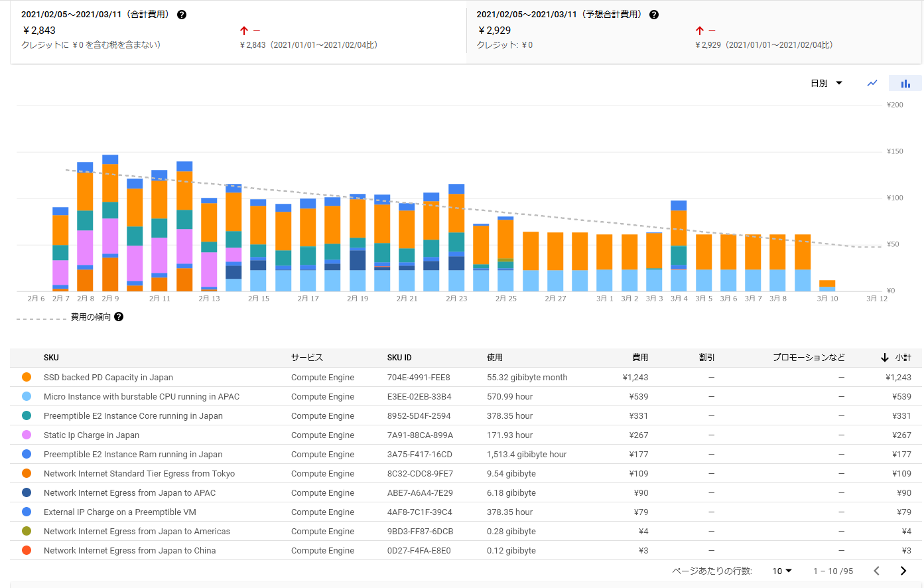924x588 pixels.
Task: Click color dot for Static Ip Charge
Action: 27,435
